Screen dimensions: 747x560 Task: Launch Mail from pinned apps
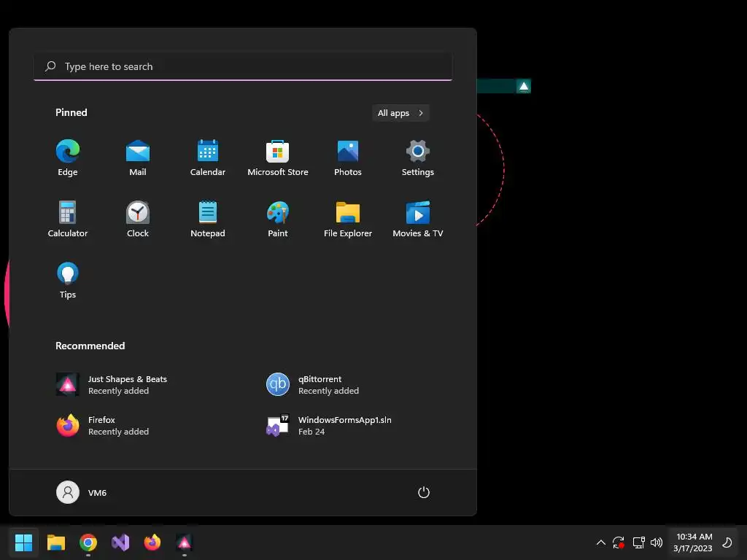click(x=138, y=157)
